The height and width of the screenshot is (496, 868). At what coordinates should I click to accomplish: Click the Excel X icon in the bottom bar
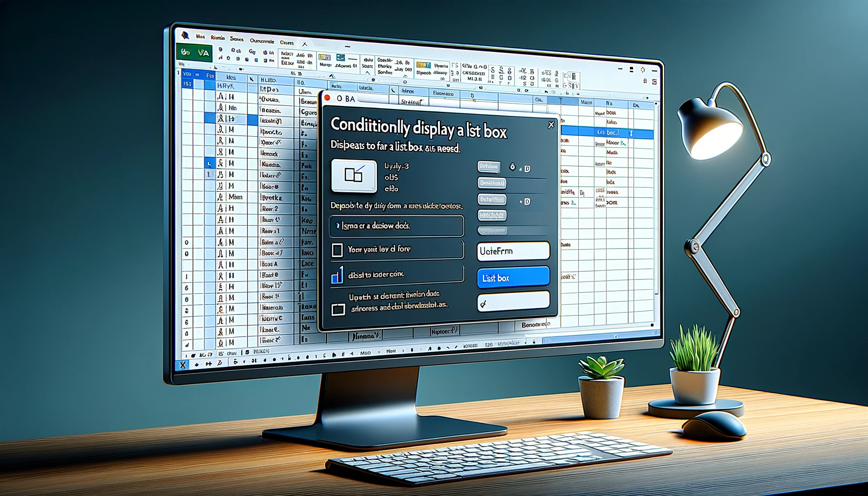[x=183, y=365]
